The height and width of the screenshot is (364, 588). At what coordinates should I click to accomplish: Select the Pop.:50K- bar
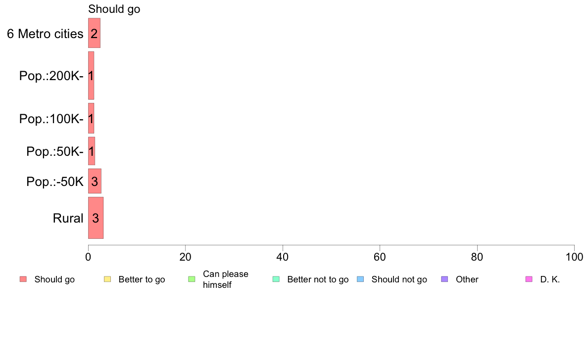tap(92, 151)
